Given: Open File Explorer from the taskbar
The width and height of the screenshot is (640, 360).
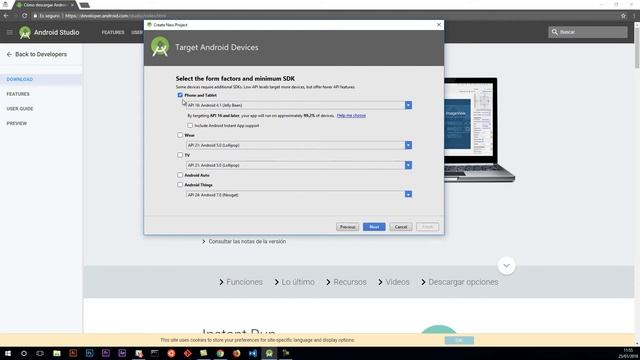Looking at the screenshot, I should pyautogui.click(x=57, y=353).
